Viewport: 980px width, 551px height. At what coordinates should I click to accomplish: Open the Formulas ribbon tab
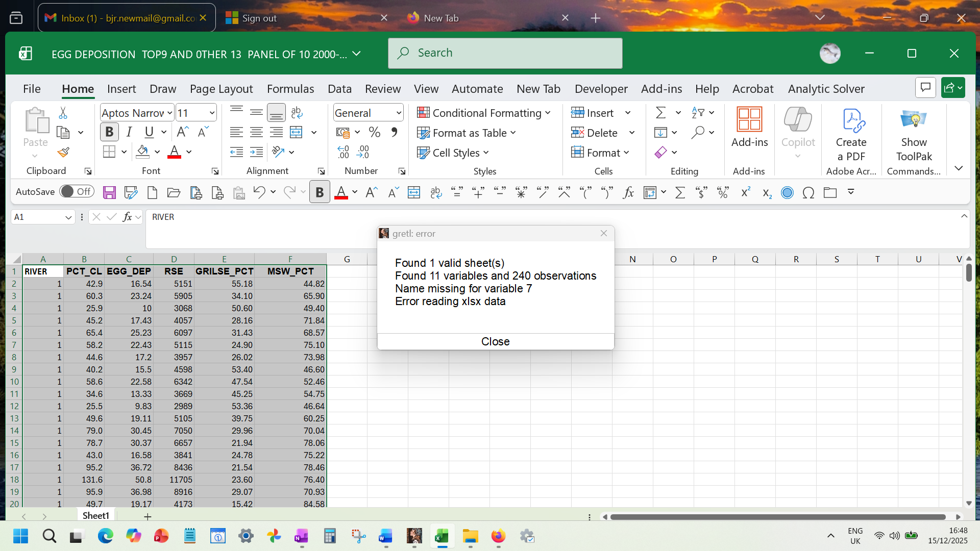point(290,89)
